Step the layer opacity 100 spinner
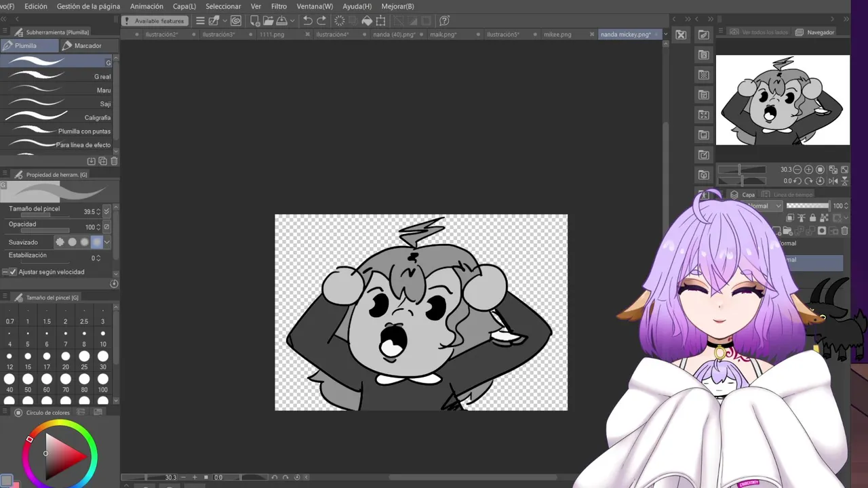This screenshot has height=488, width=868. [x=846, y=205]
